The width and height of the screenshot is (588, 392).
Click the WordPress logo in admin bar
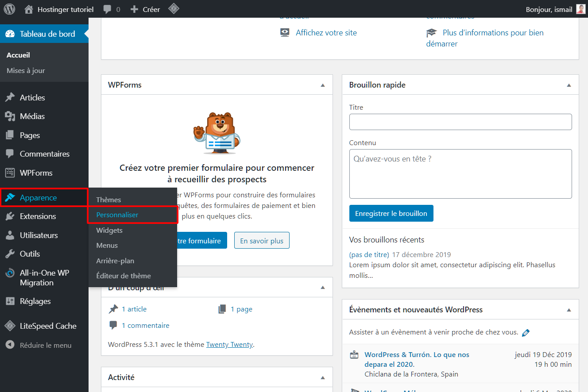9,8
